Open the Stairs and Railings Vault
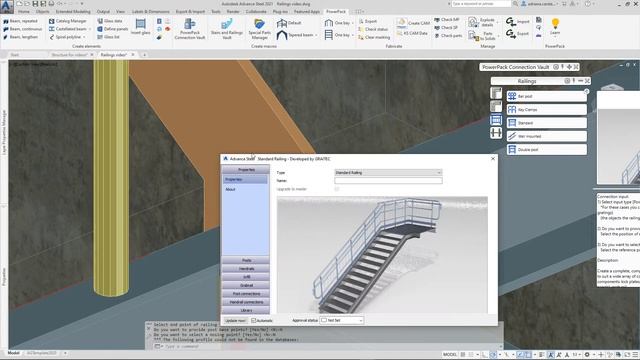 [227, 29]
